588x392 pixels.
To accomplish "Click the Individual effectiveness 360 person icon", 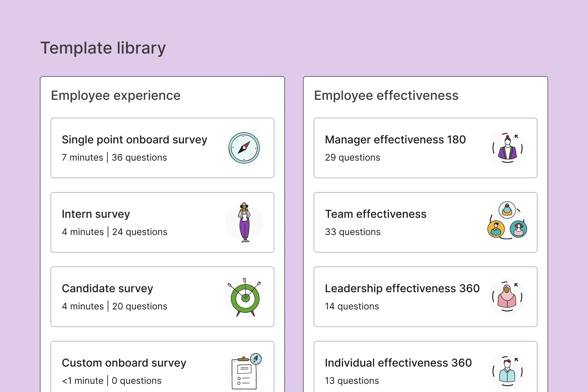I will point(507,371).
